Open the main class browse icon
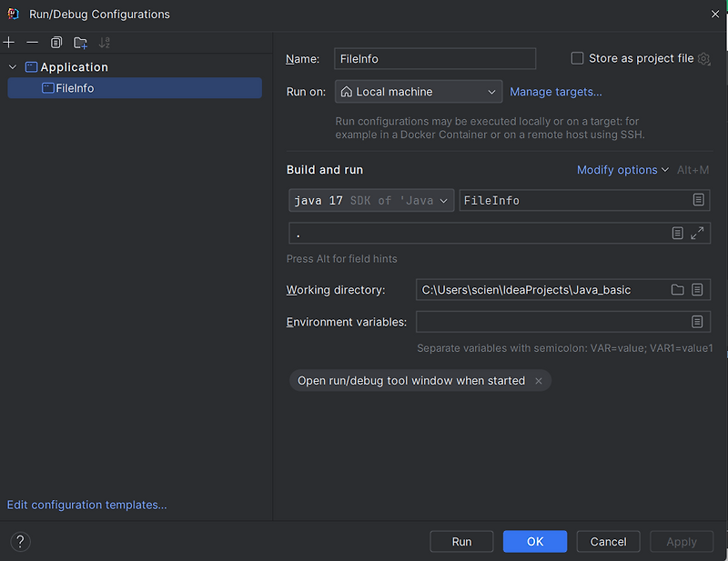This screenshot has height=561, width=728. point(698,200)
